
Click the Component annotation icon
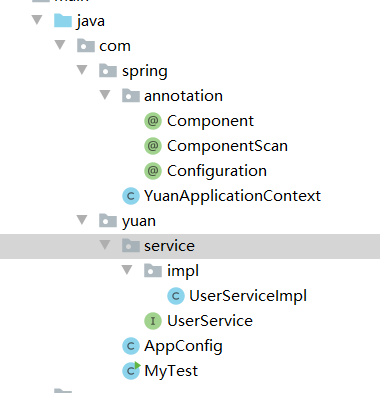point(153,121)
